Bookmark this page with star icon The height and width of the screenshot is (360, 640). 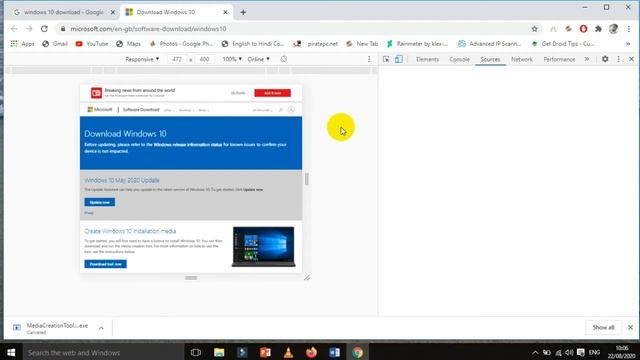534,29
